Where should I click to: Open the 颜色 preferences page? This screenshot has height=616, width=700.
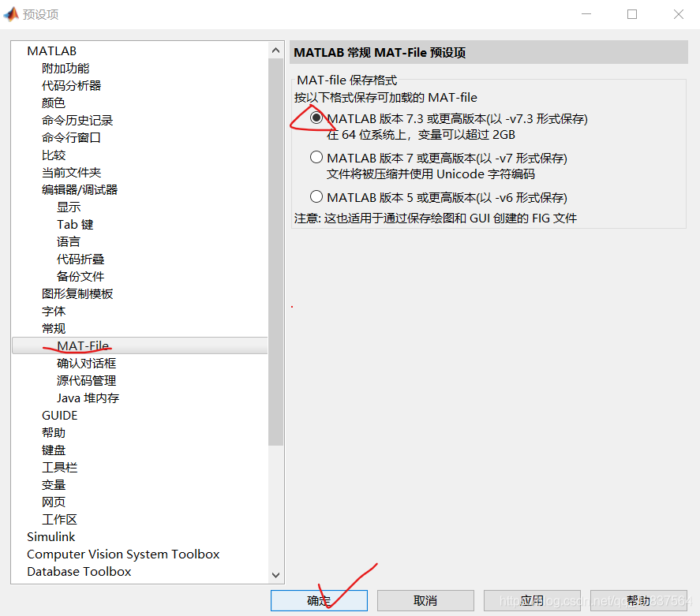point(54,103)
